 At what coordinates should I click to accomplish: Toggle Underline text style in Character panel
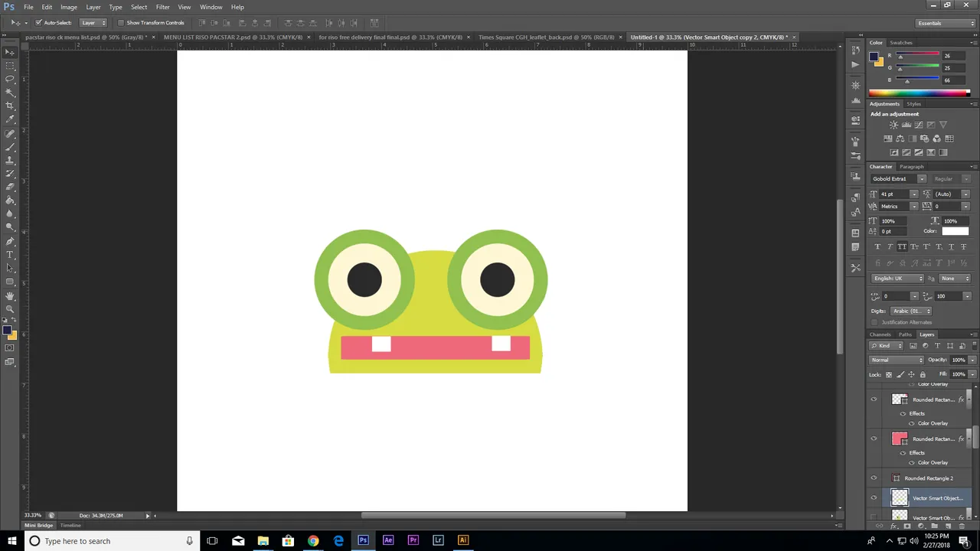tap(951, 246)
